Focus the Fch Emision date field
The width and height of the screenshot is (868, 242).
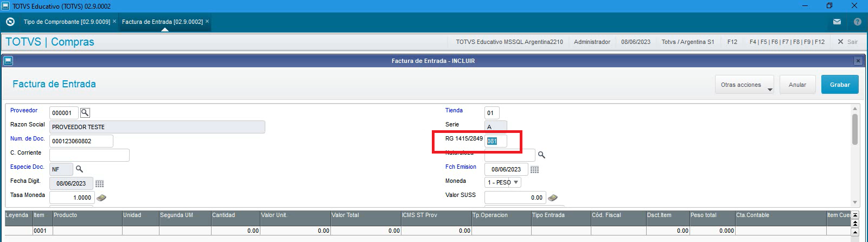pos(506,169)
